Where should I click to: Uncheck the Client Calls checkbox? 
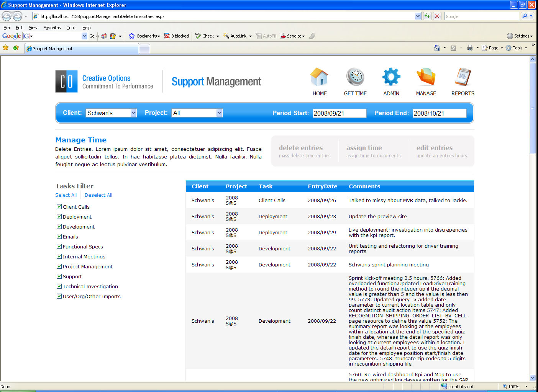coord(59,207)
